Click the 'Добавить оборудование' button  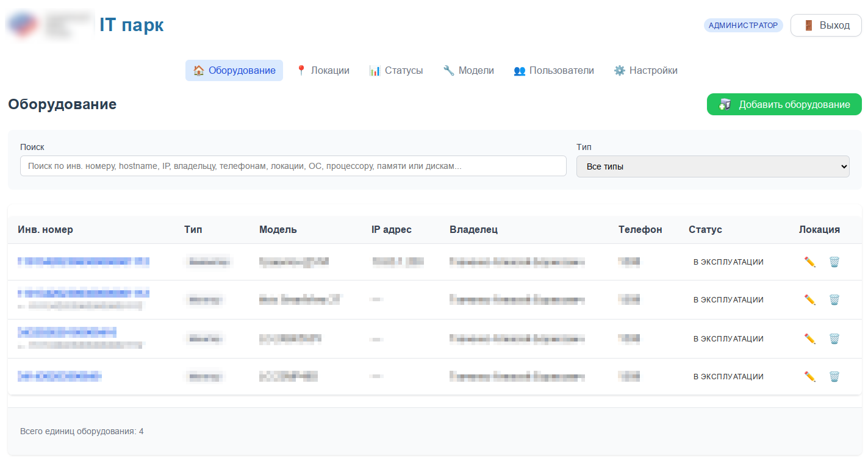(x=784, y=104)
